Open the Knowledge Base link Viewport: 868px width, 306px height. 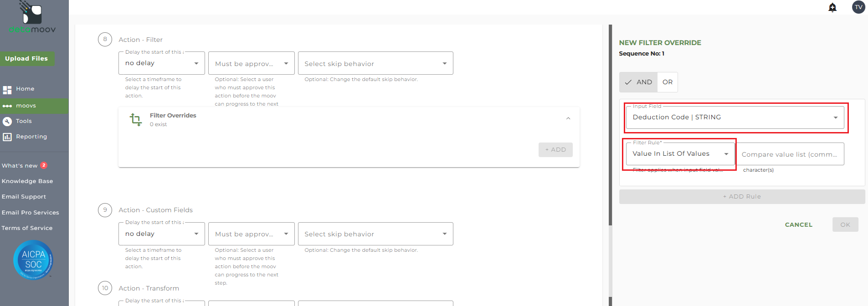(x=27, y=181)
